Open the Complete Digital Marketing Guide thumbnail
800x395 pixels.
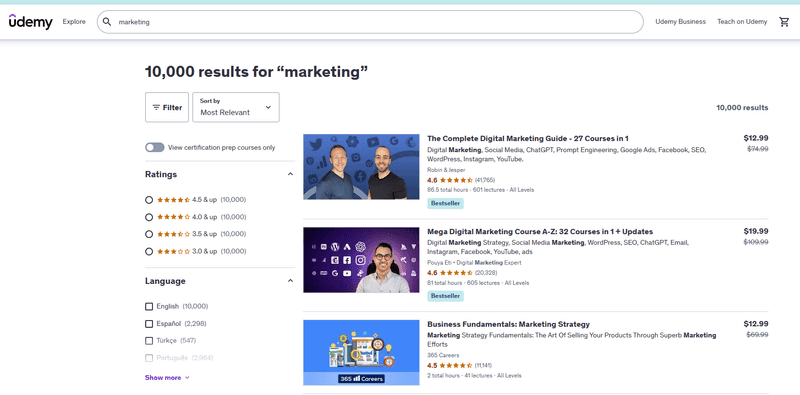361,166
